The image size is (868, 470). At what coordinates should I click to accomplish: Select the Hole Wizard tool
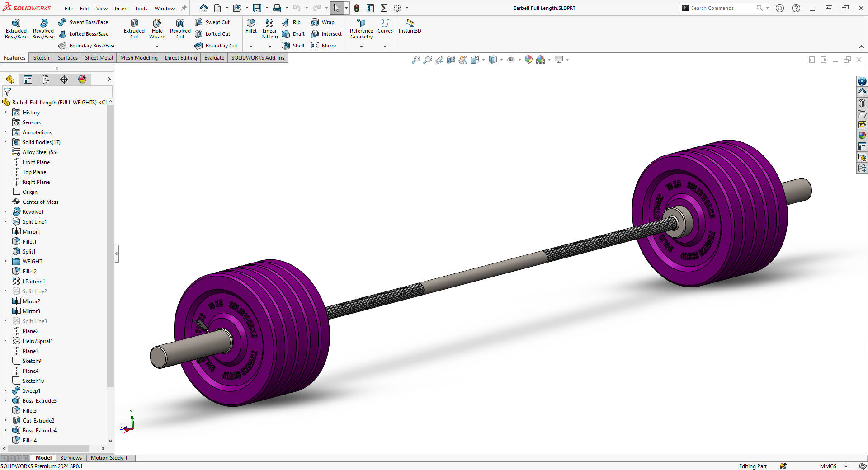click(157, 29)
